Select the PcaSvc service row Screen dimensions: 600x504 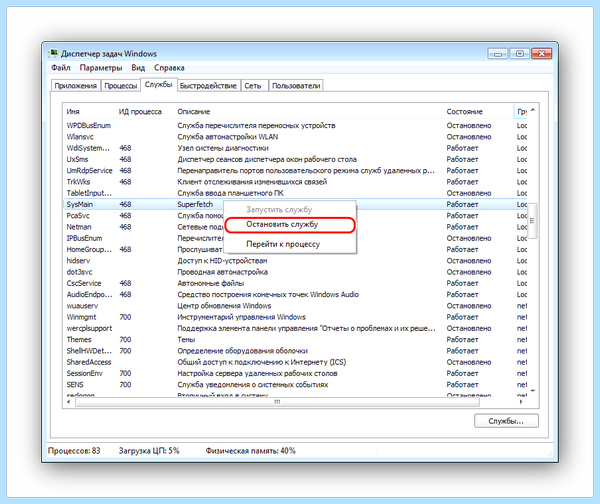[x=295, y=215]
